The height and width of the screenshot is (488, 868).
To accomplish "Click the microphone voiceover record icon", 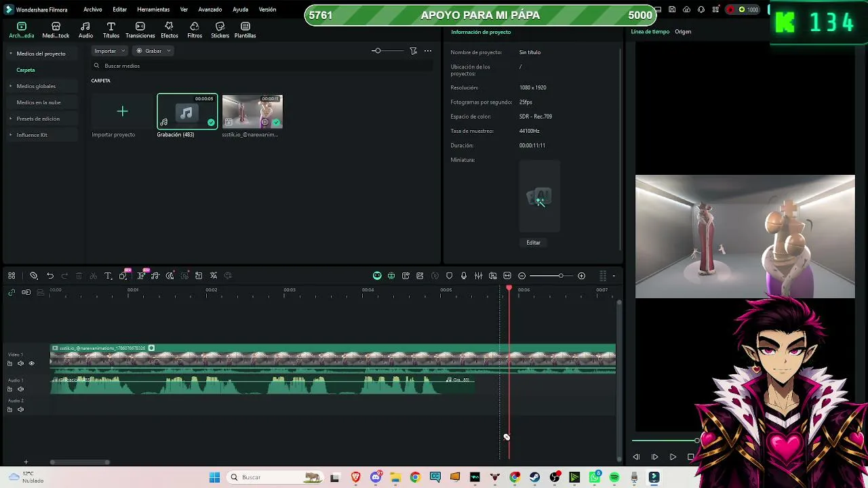I will pos(464,276).
